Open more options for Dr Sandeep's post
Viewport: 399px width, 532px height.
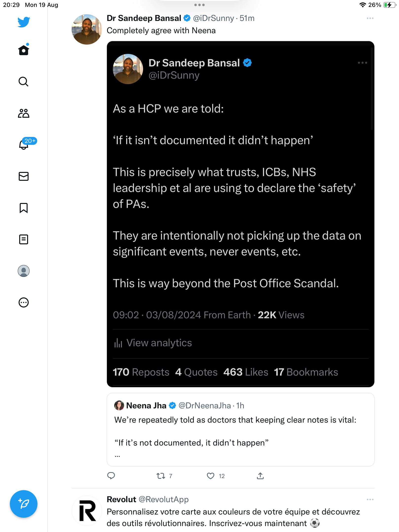[370, 18]
